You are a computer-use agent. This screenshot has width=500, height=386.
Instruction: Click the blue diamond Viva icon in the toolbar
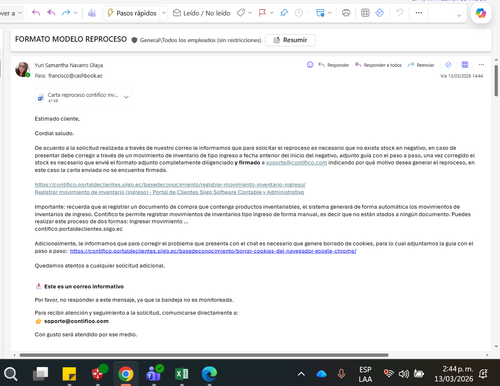tap(380, 13)
